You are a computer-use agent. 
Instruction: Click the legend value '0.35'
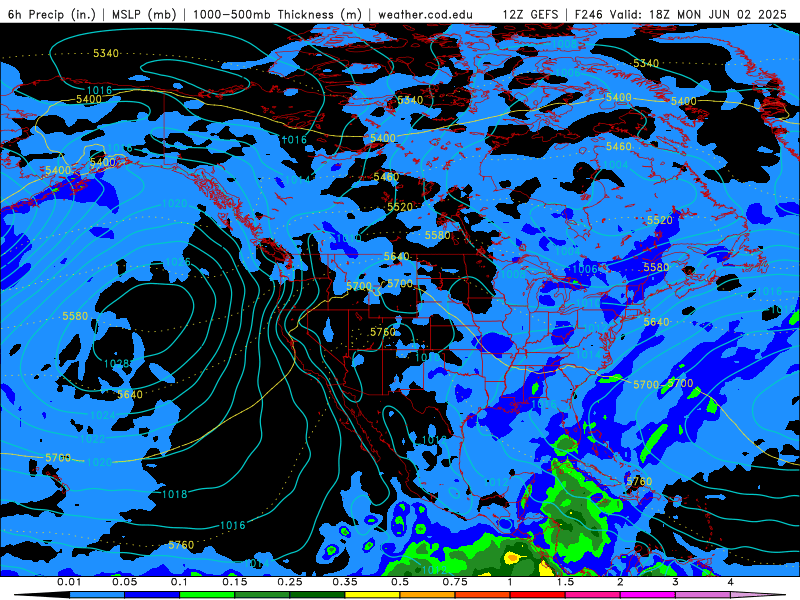(x=345, y=582)
